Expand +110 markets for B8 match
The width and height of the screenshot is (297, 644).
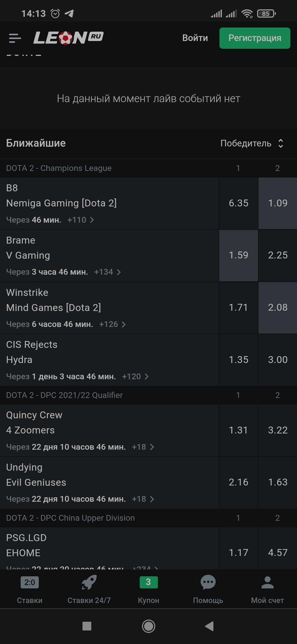81,220
